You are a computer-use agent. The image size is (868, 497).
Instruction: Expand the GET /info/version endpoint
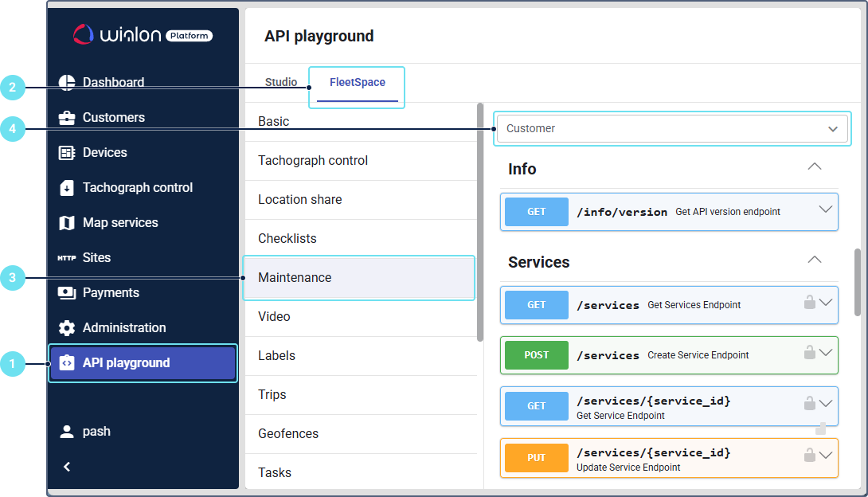pos(825,209)
